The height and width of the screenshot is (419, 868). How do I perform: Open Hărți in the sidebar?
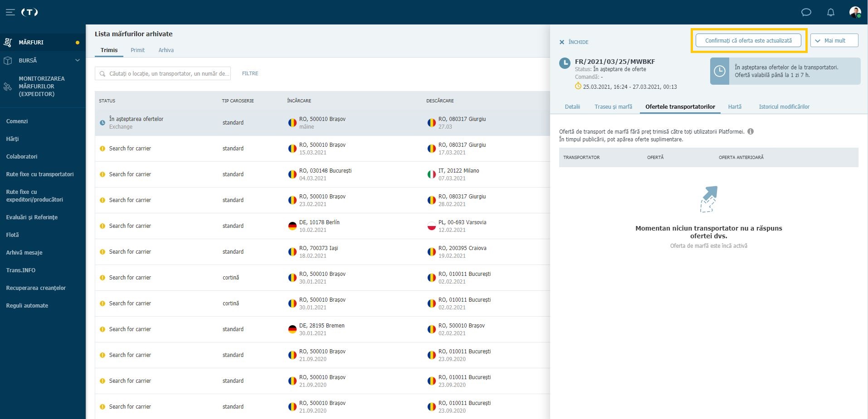(x=12, y=139)
